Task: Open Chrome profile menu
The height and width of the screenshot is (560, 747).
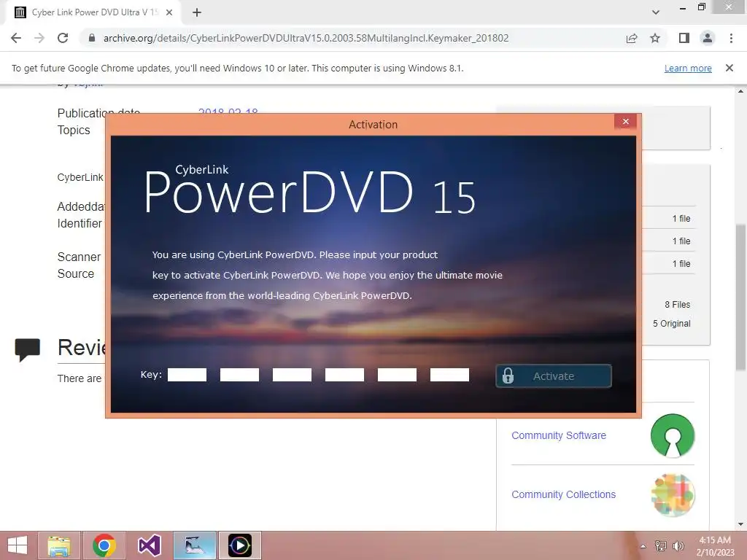Action: click(708, 38)
